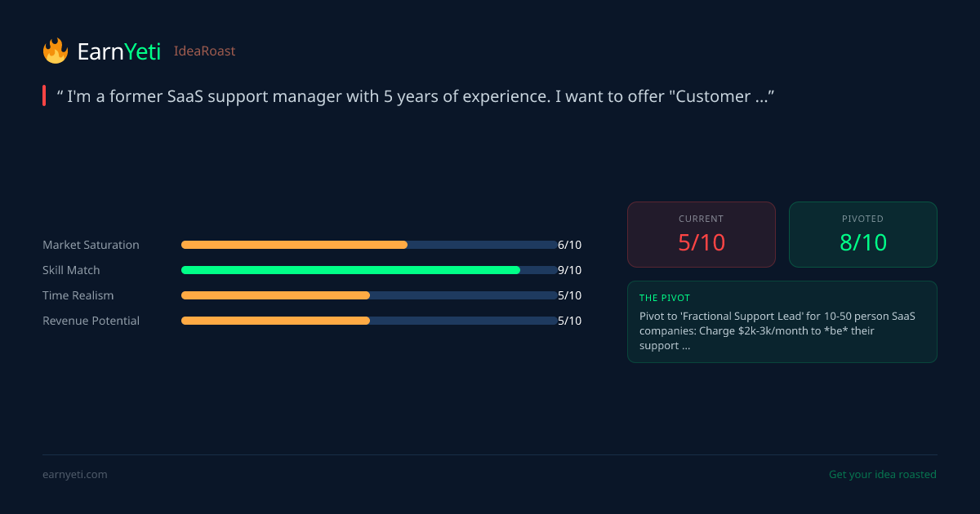980x514 pixels.
Task: Open The Pivot suggestion card
Action: pyautogui.click(x=782, y=322)
